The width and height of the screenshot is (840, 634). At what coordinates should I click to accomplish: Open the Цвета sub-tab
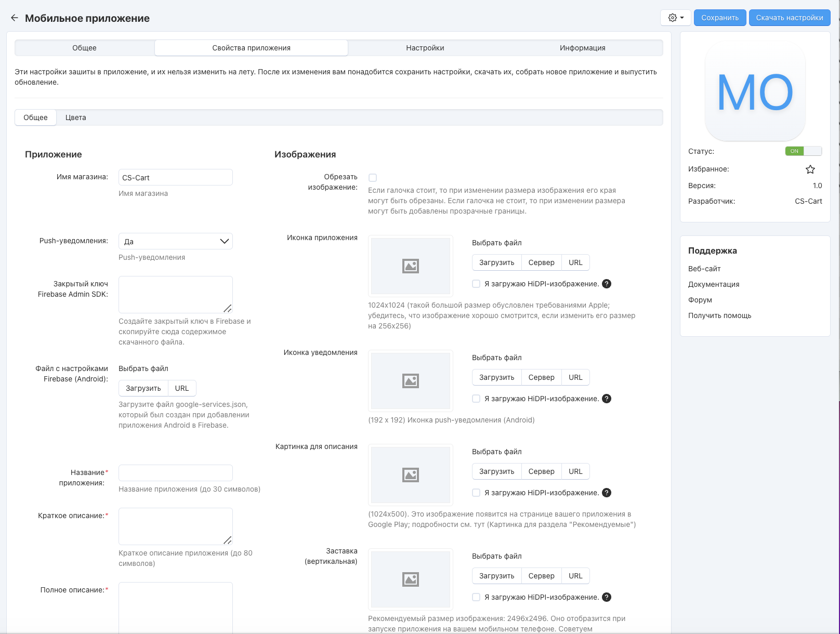click(75, 117)
